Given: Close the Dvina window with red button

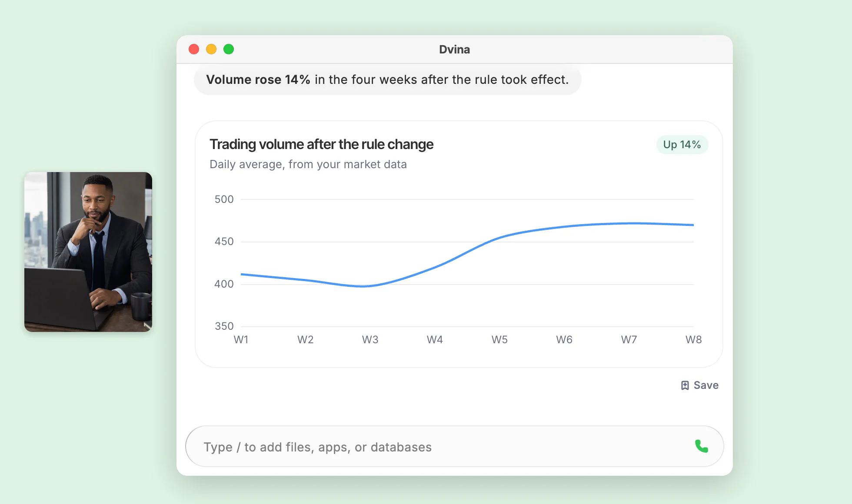Looking at the screenshot, I should click(x=194, y=49).
